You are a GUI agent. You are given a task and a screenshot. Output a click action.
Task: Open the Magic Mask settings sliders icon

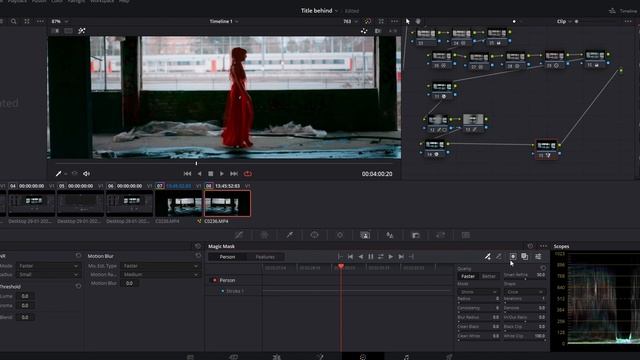[538, 256]
